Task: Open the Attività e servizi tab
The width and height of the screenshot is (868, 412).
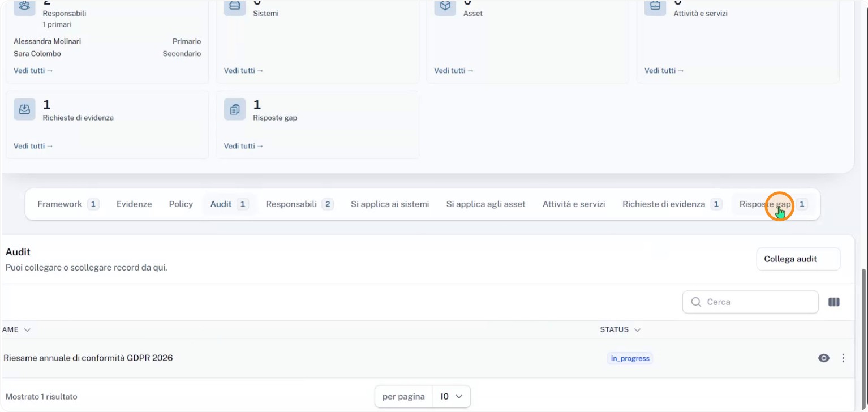Action: (574, 204)
